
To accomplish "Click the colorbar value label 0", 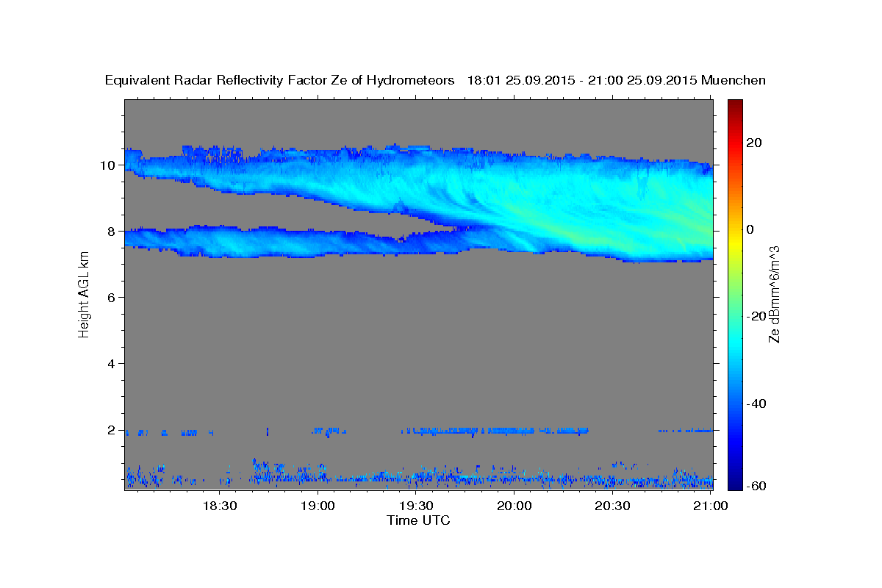I will tap(750, 229).
